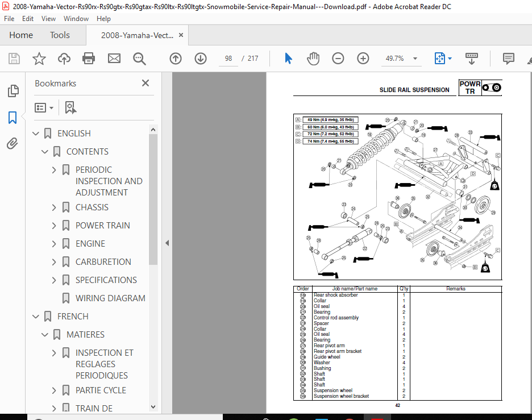Screen dimensions: 532x420
Task: Expand the POWER TRAIN bookmark
Action: (x=54, y=225)
